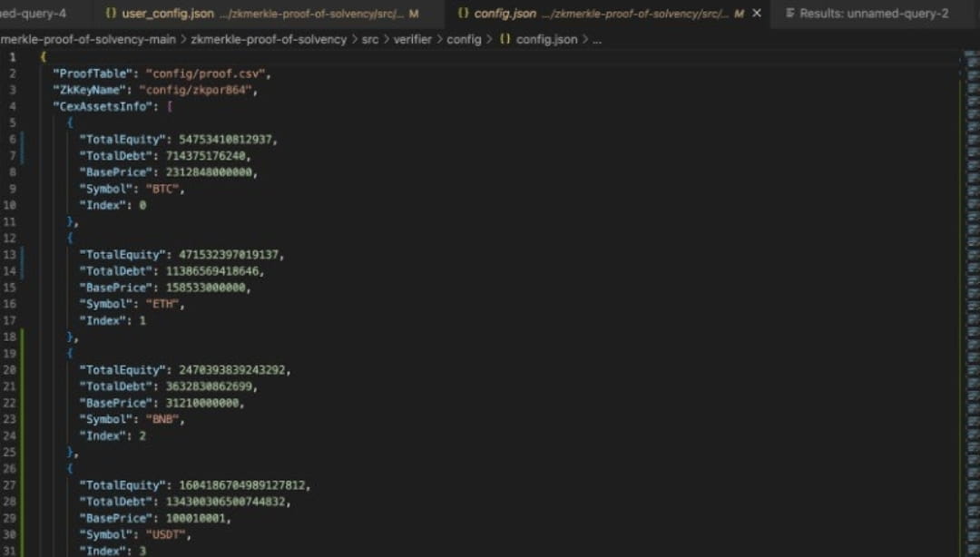Click line number 19 in the gutter

click(9, 353)
